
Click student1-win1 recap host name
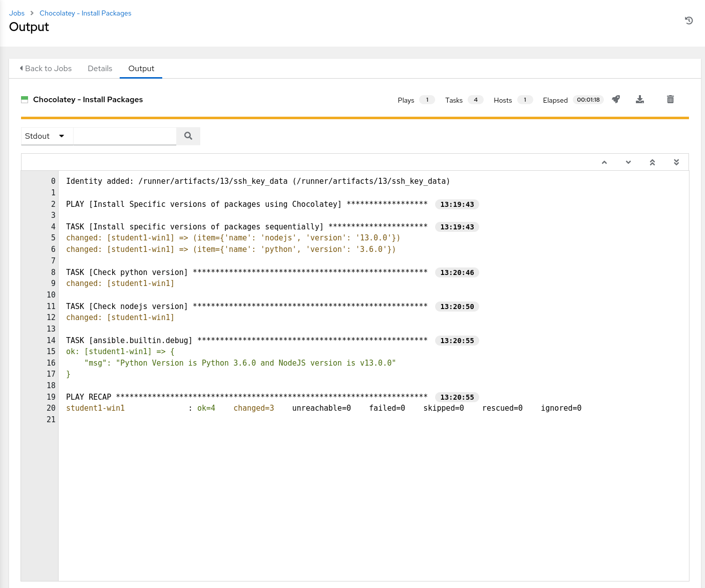[95, 408]
